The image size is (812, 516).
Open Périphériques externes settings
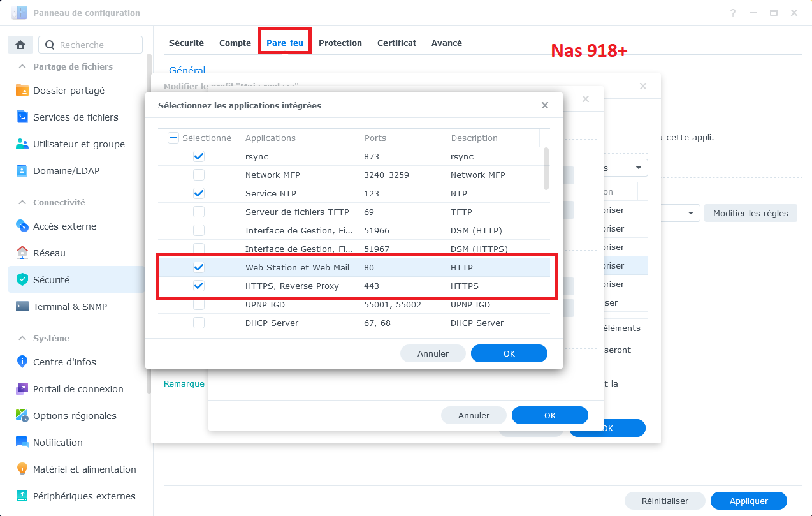76,496
